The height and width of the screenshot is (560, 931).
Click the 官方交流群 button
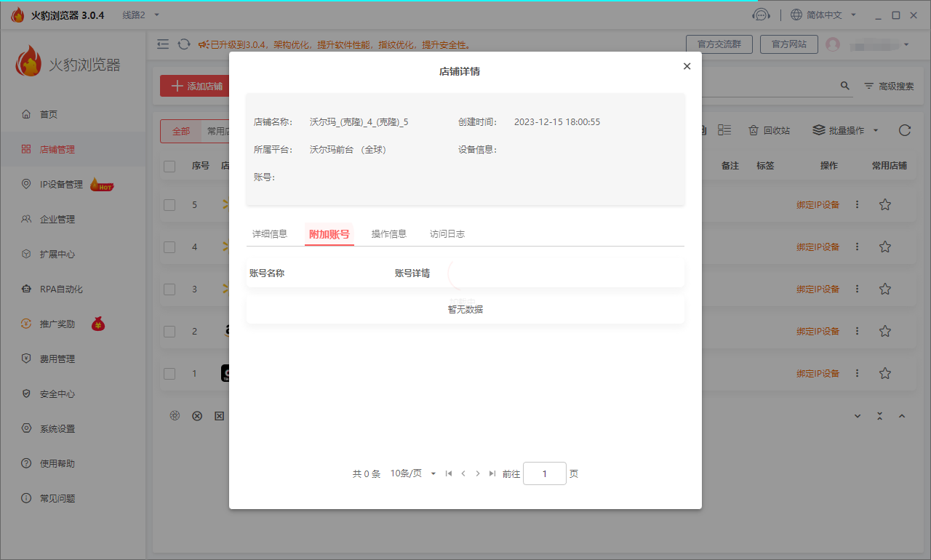(x=719, y=44)
